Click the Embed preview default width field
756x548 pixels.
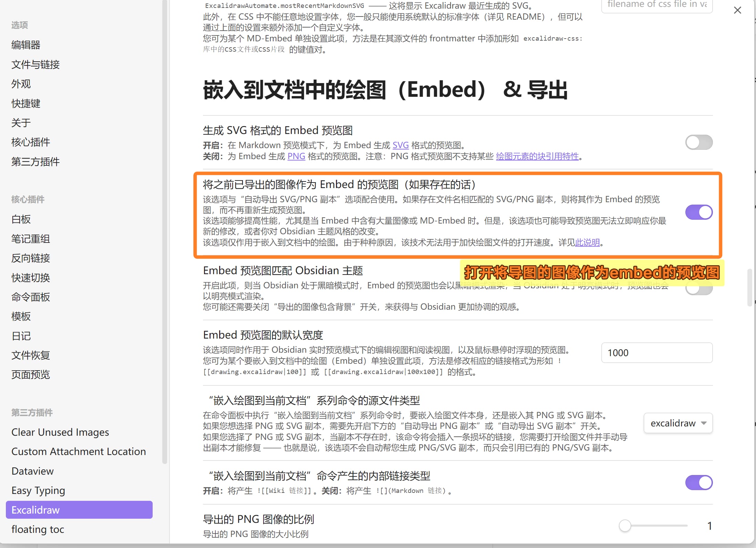pyautogui.click(x=656, y=353)
